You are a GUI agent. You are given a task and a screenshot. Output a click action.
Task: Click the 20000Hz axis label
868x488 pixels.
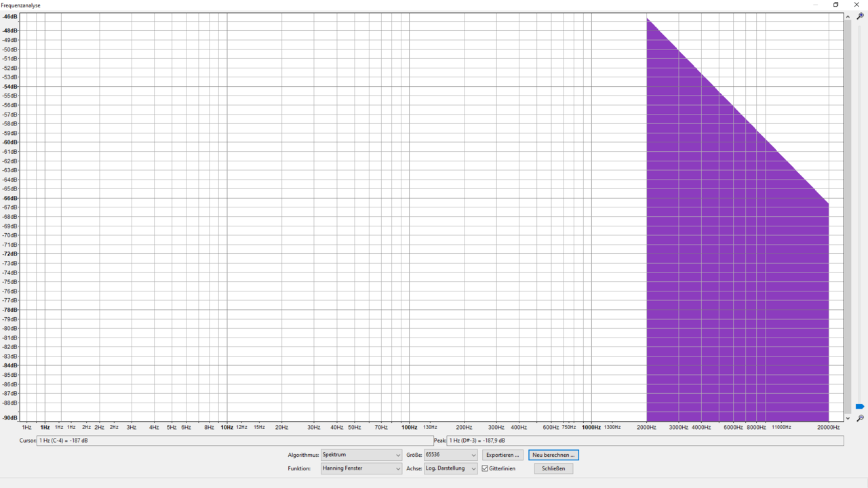(x=828, y=427)
